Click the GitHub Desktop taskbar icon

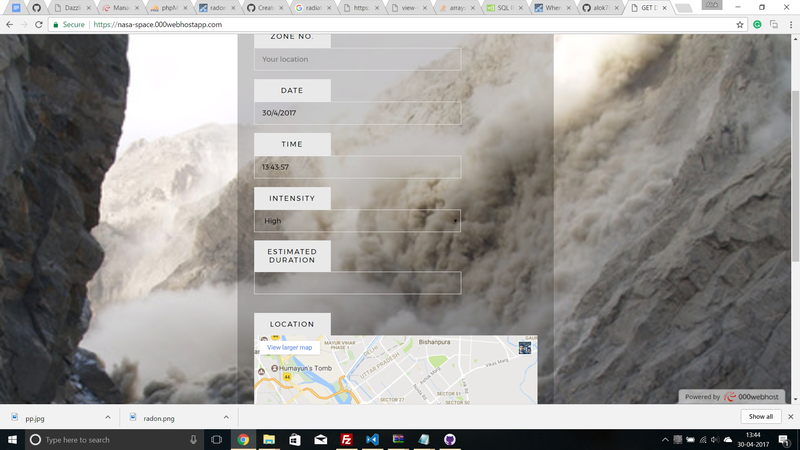point(449,440)
